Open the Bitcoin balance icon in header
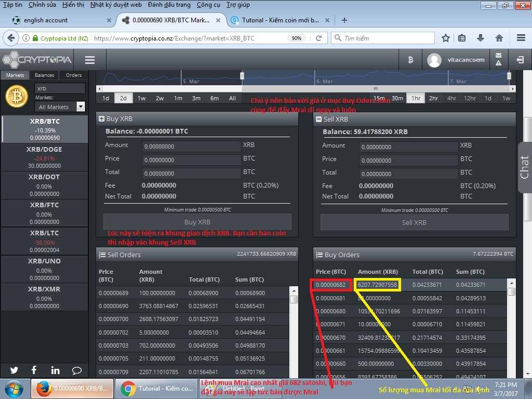Viewport: 532px width, 399px height. pos(410,60)
